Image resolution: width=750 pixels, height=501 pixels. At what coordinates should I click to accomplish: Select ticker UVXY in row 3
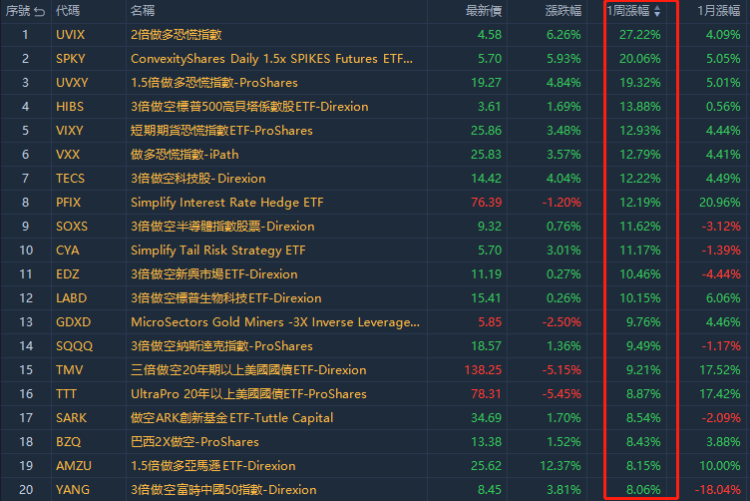pyautogui.click(x=72, y=83)
